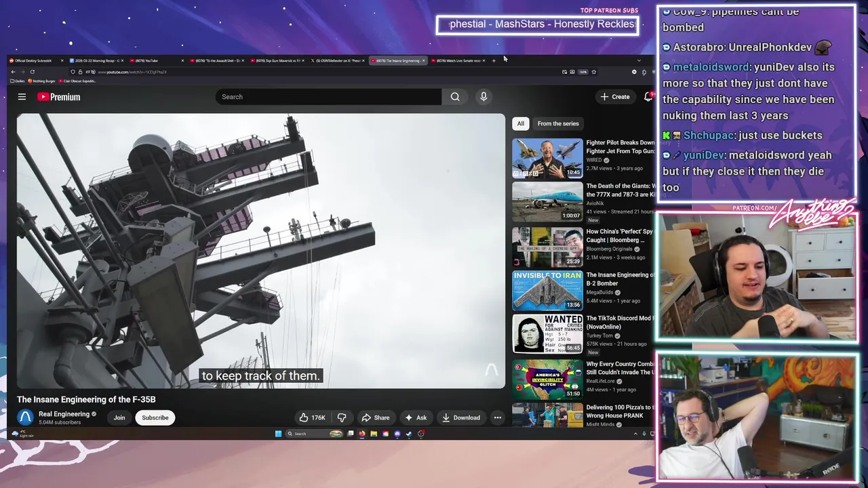This screenshot has height=488, width=868.
Task: Open Real Engineering channel avatar
Action: click(x=25, y=418)
